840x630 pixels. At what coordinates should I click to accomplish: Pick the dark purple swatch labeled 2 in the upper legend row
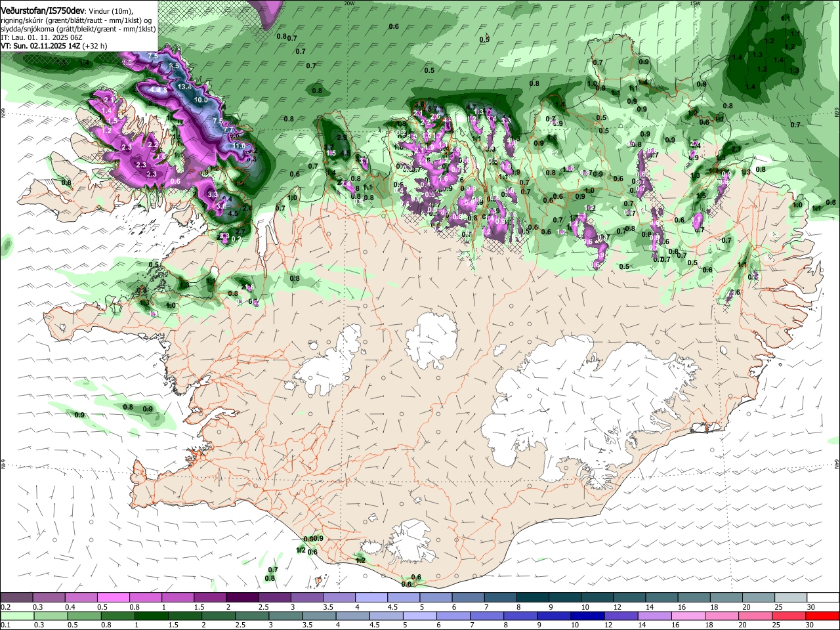241,597
